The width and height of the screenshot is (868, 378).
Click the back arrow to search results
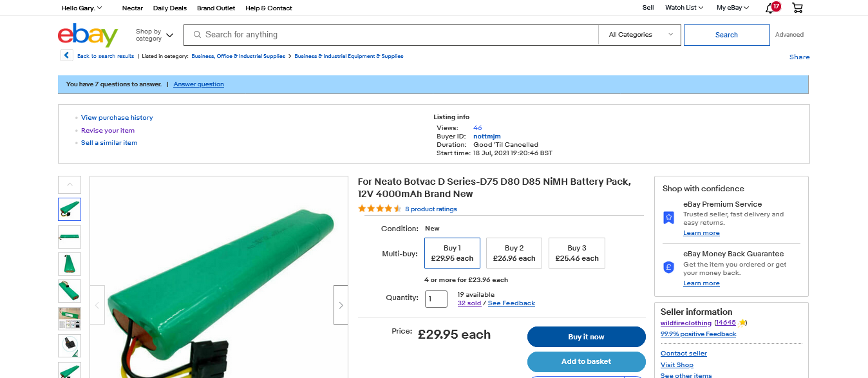67,55
